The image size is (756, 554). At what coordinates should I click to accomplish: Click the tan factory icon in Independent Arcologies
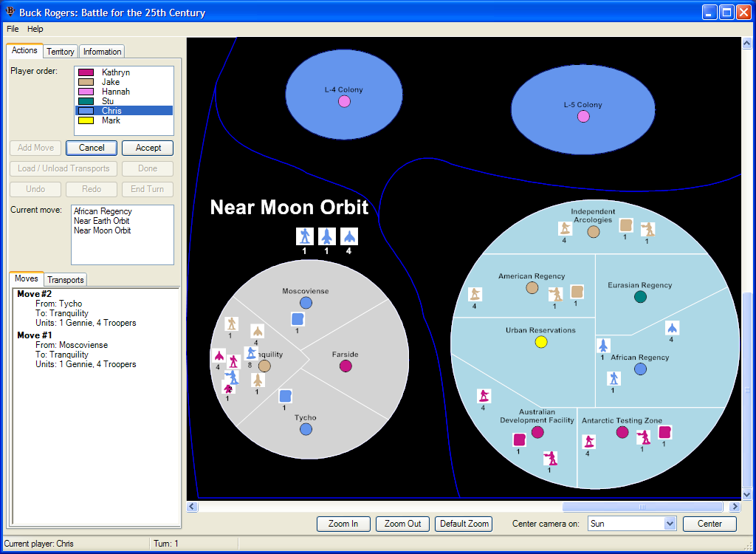click(x=626, y=225)
